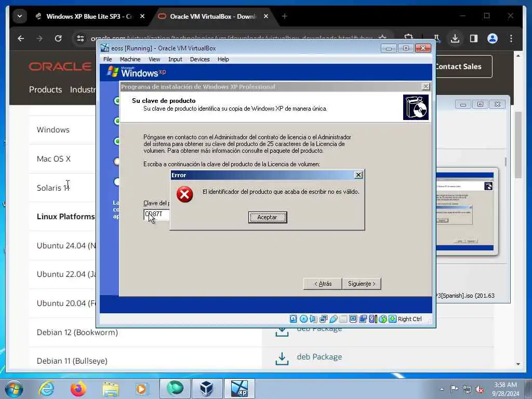Image resolution: width=532 pixels, height=399 pixels.
Task: Open the VirtualBox File menu
Action: [x=108, y=59]
